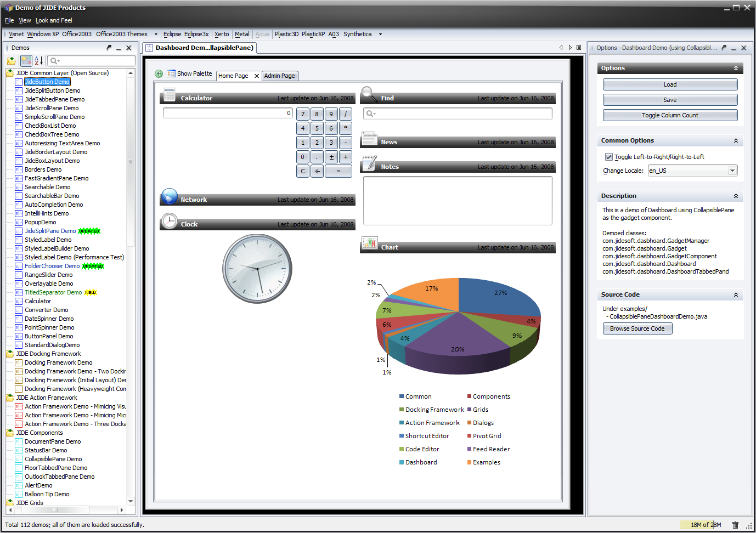Image resolution: width=756 pixels, height=533 pixels.
Task: Apply the Windows XP look and feel
Action: tap(43, 34)
